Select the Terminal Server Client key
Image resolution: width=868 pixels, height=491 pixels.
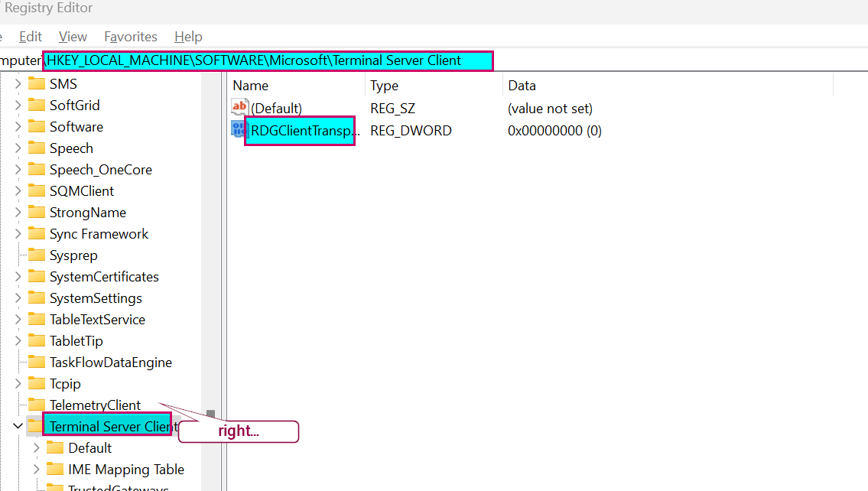(113, 426)
